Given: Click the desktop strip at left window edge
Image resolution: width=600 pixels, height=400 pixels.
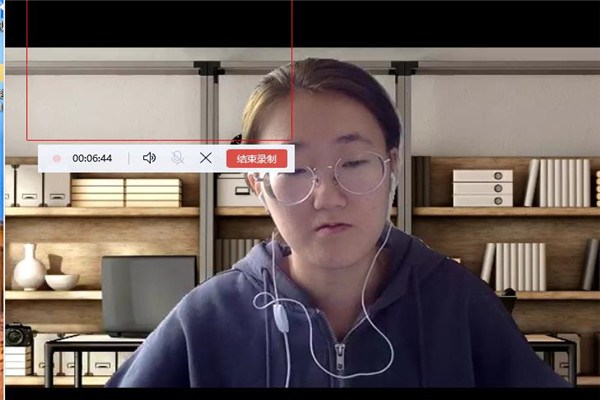Looking at the screenshot, I should (x=2, y=200).
